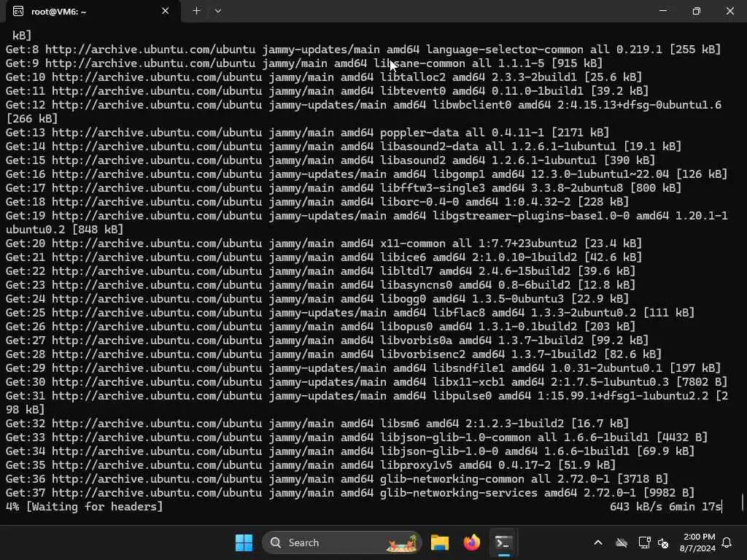Click the Terminal taskbar icon
This screenshot has height=560, width=747.
point(503,542)
